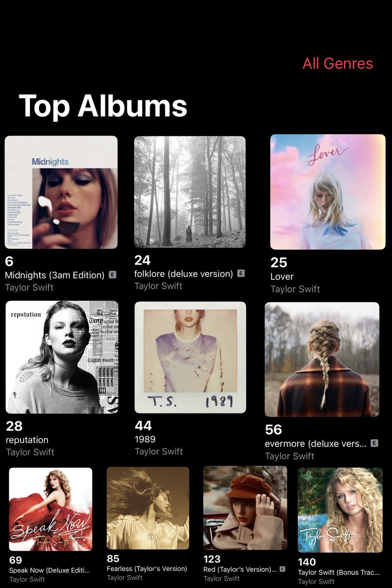Viewport: 392px width, 588px height.
Task: Click the explicit badge beside Midnights title
Action: [x=112, y=275]
